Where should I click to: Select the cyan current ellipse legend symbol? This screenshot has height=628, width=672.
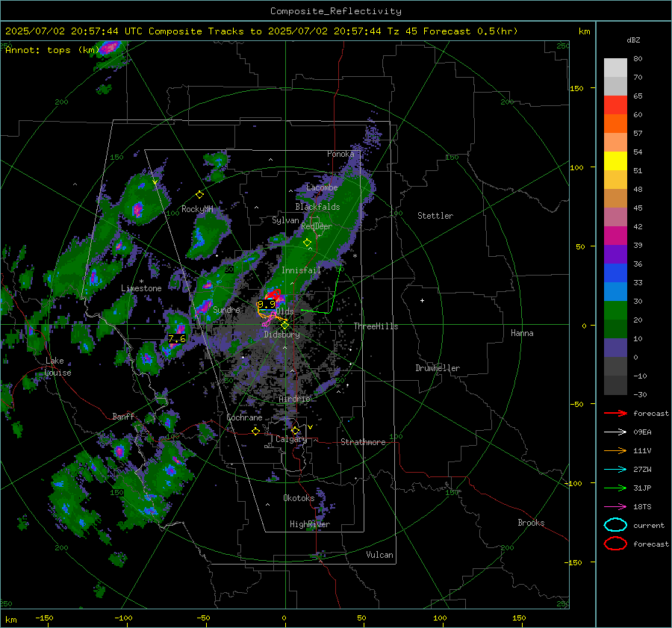[615, 525]
